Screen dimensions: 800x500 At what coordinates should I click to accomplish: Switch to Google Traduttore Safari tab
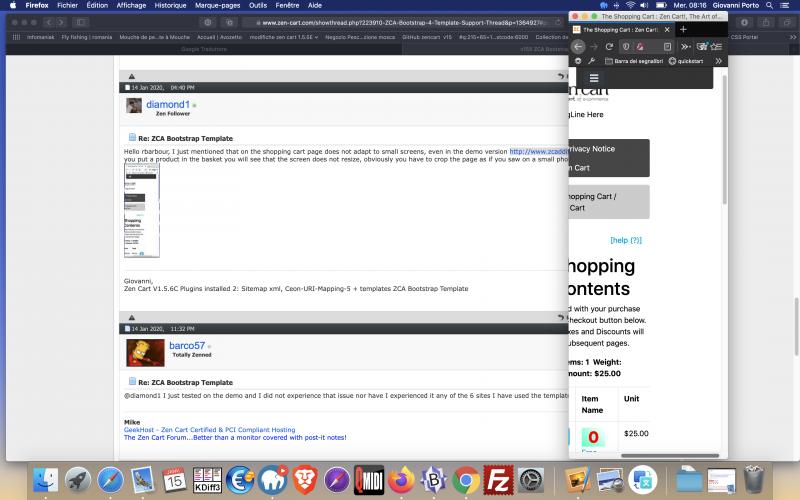point(204,49)
